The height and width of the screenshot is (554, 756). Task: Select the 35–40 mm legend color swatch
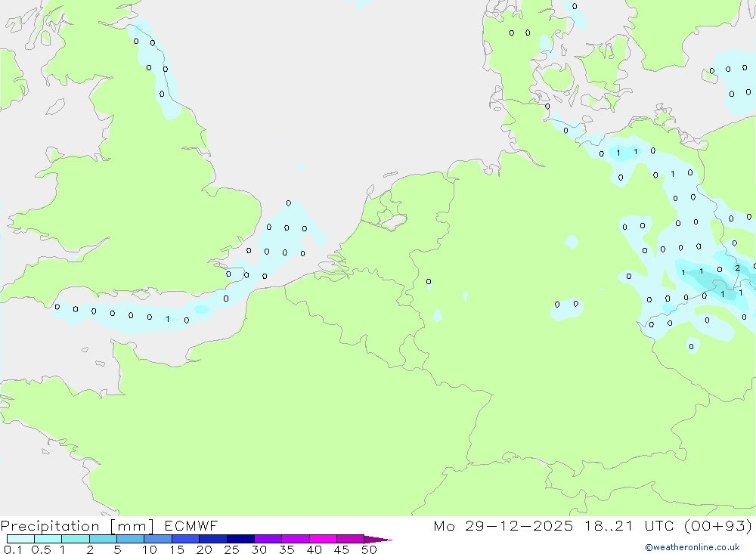[296, 539]
